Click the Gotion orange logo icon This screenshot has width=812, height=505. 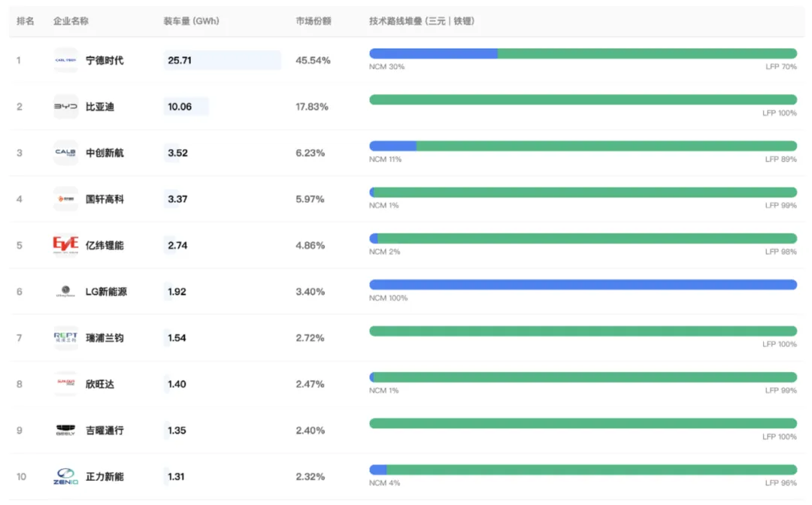click(65, 199)
